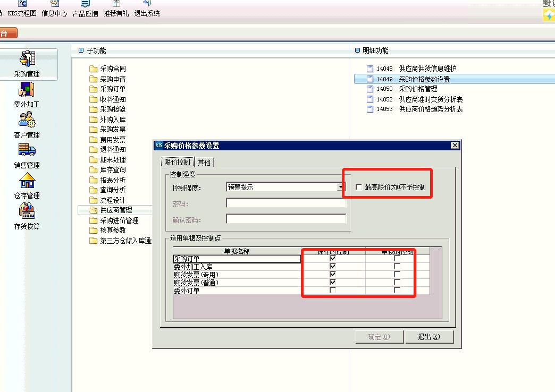Open the 费用发票 folder
The width and height of the screenshot is (555, 392).
107,139
